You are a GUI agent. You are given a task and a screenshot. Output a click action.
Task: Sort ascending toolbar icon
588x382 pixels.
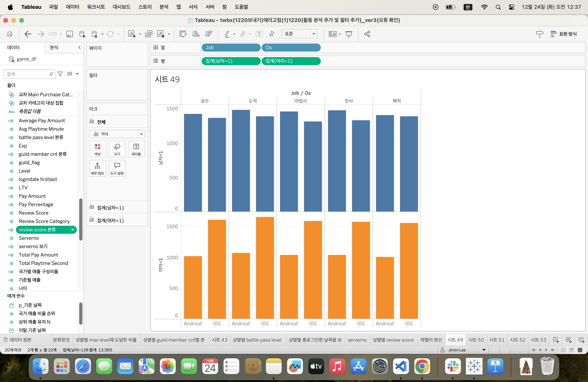point(196,34)
